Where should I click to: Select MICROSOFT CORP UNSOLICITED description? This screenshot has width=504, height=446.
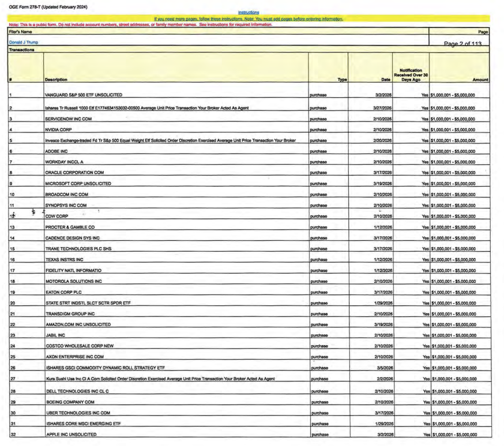point(78,184)
